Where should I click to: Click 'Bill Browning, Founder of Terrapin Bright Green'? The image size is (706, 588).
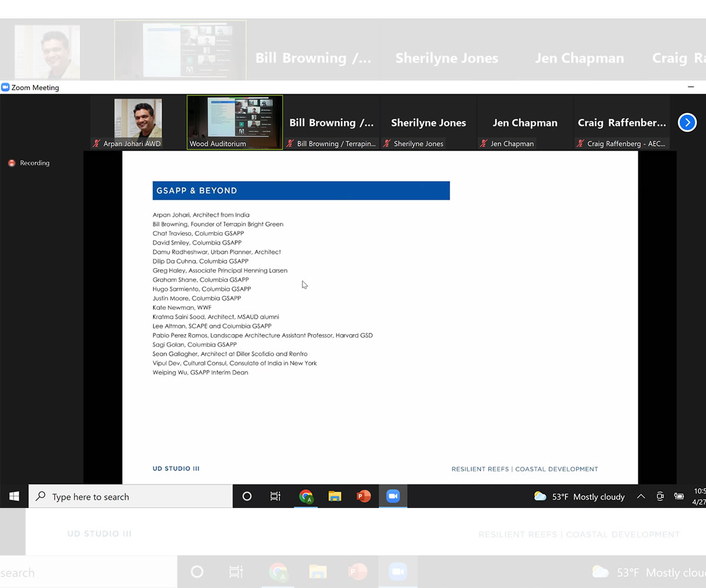coord(218,224)
